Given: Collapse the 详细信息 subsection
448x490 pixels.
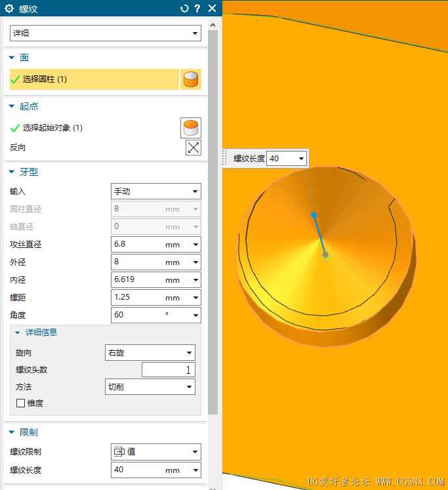Looking at the screenshot, I should pos(18,333).
